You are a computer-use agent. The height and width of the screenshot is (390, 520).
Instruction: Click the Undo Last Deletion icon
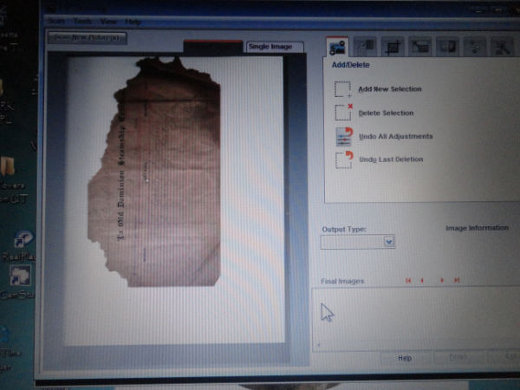[x=344, y=160]
